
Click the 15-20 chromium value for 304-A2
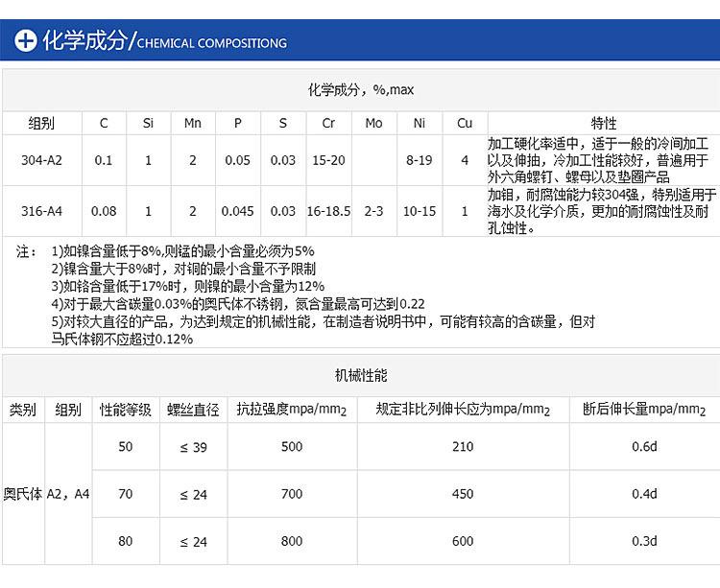(328, 160)
